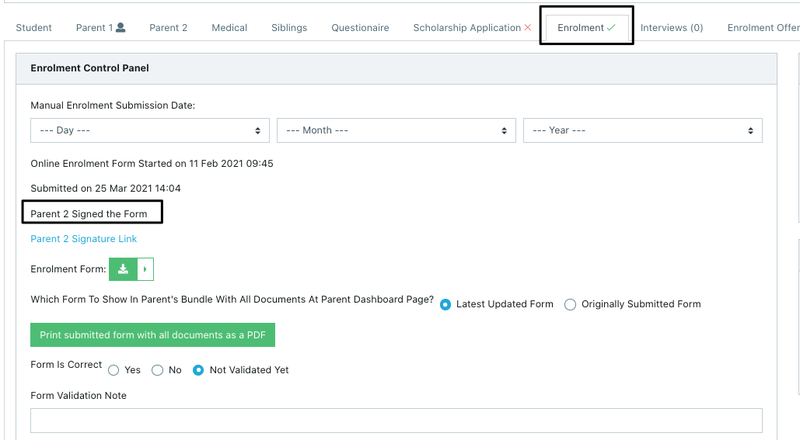Print submitted form with all documents as PDF
Viewport: 800px width, 440px height.
153,335
